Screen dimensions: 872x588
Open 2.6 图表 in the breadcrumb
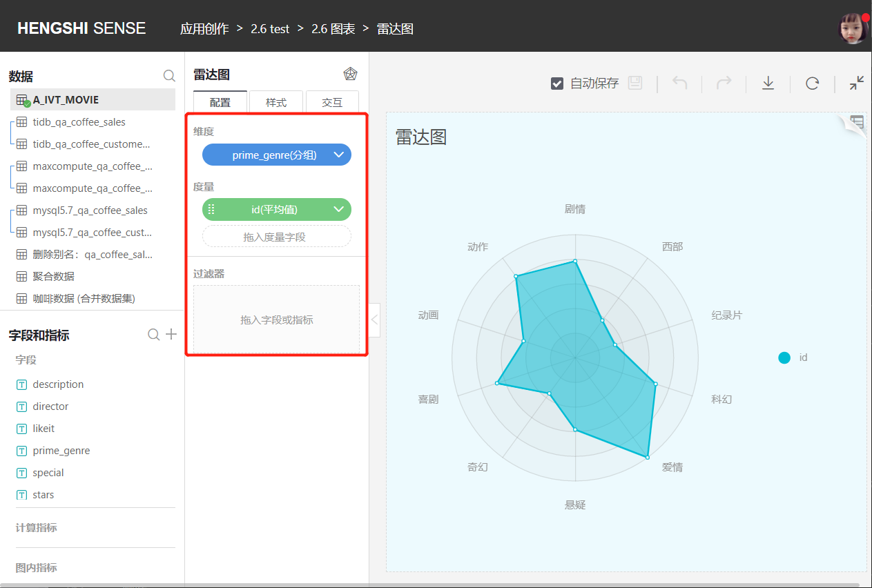[x=333, y=29]
